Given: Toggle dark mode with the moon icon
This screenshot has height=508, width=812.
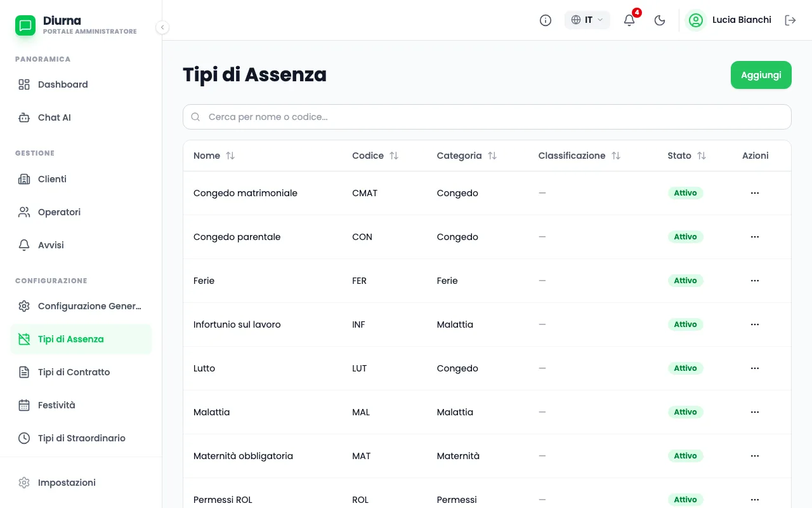Looking at the screenshot, I should click(x=660, y=20).
